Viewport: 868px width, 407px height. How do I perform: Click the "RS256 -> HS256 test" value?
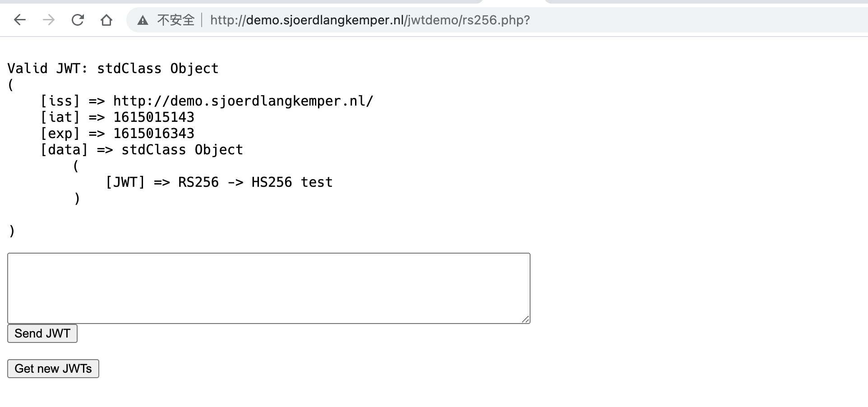(x=255, y=182)
